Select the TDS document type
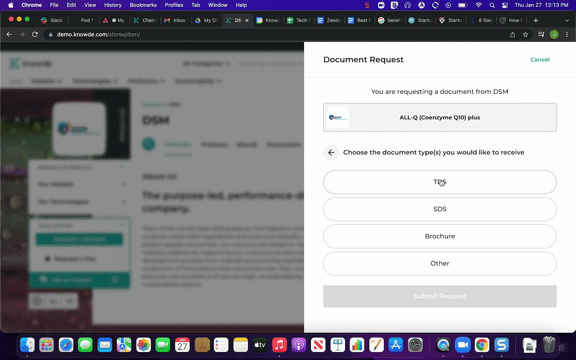 point(440,182)
